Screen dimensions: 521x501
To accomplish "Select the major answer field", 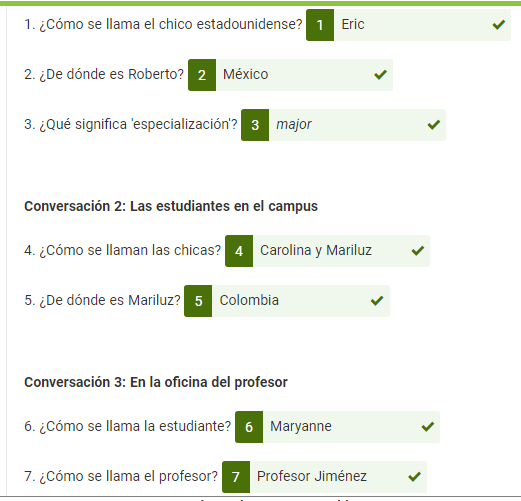I will pyautogui.click(x=357, y=125).
